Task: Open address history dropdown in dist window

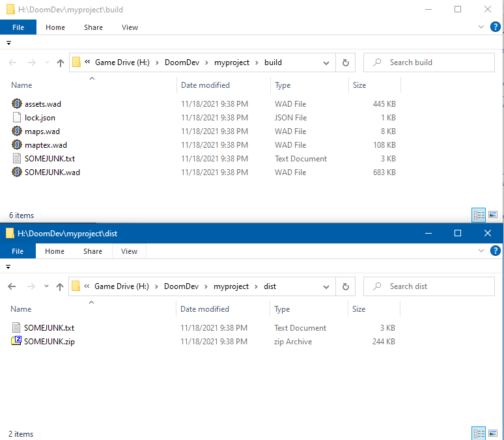Action: point(326,286)
